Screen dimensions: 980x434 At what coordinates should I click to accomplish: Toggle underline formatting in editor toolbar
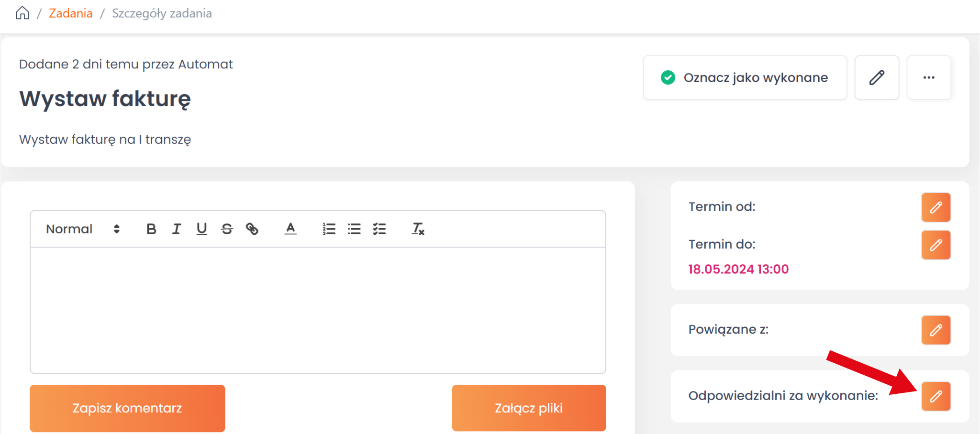tap(202, 229)
